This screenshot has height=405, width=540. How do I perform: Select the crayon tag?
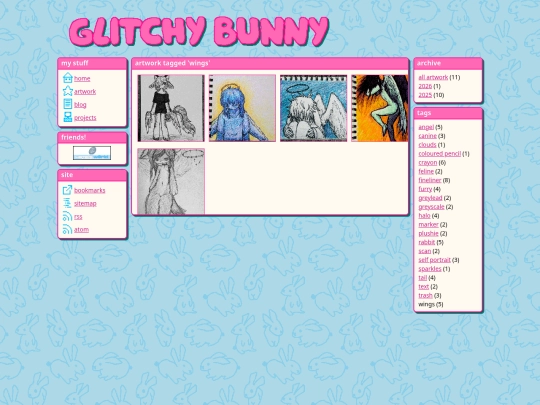tap(428, 163)
